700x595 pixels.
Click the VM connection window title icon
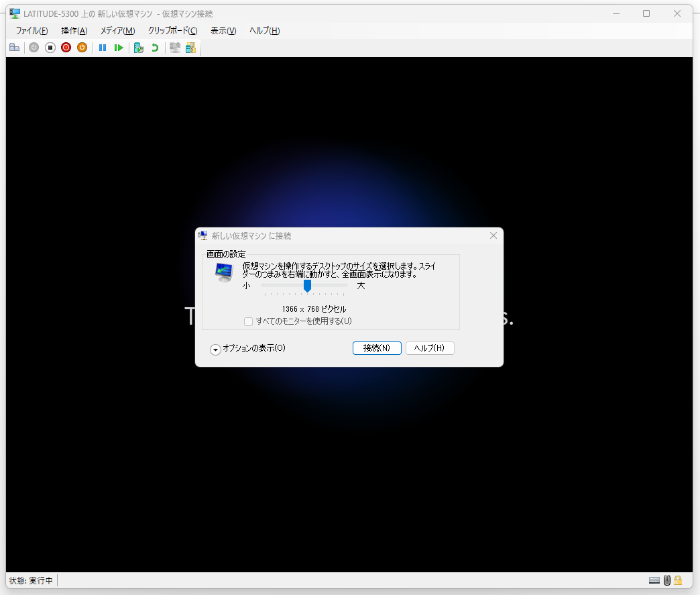point(15,13)
